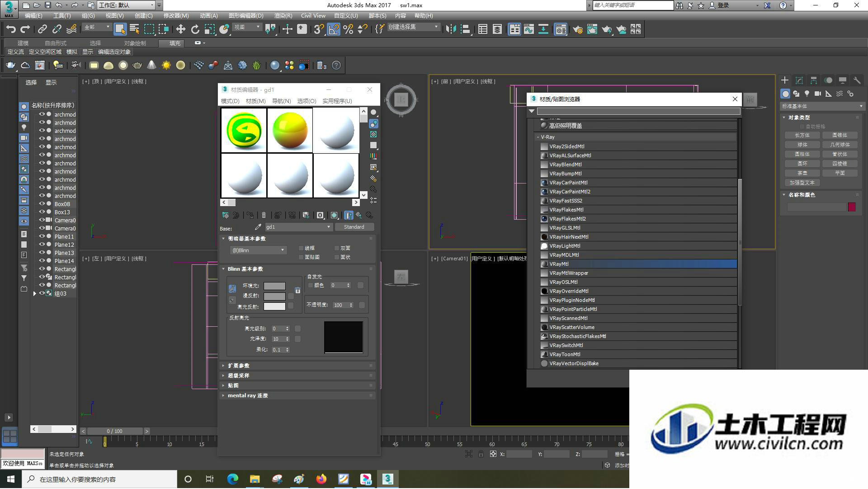This screenshot has width=868, height=489.
Task: Open the 渲染(R) menu
Action: point(283,16)
